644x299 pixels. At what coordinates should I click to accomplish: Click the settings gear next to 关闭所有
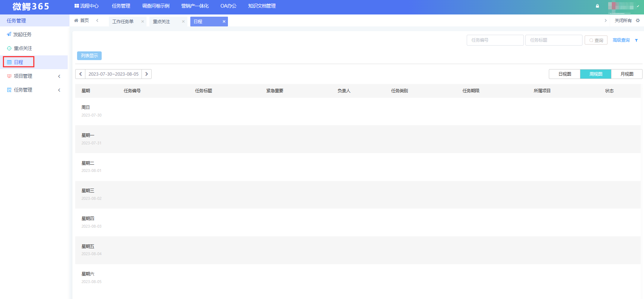(638, 21)
